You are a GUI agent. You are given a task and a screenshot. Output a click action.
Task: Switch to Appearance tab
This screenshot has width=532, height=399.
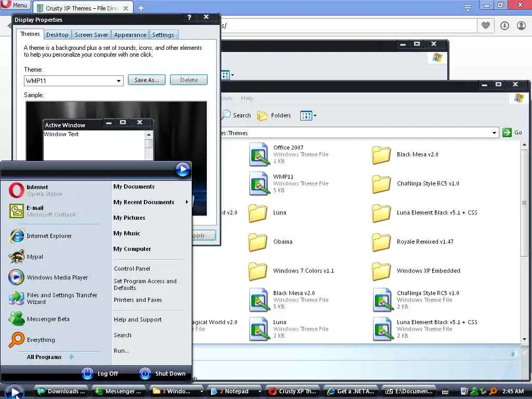click(130, 35)
